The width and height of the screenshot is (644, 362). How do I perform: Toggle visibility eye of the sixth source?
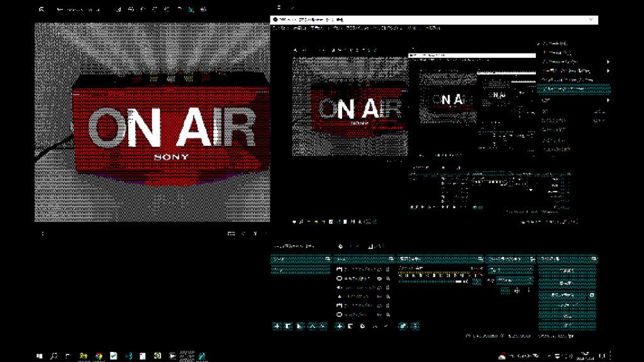coord(379,315)
